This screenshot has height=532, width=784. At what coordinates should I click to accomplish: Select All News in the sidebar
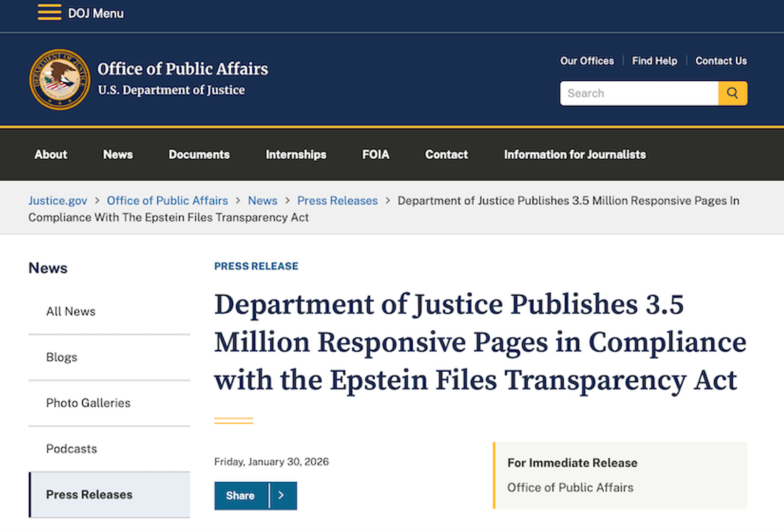[x=71, y=311]
